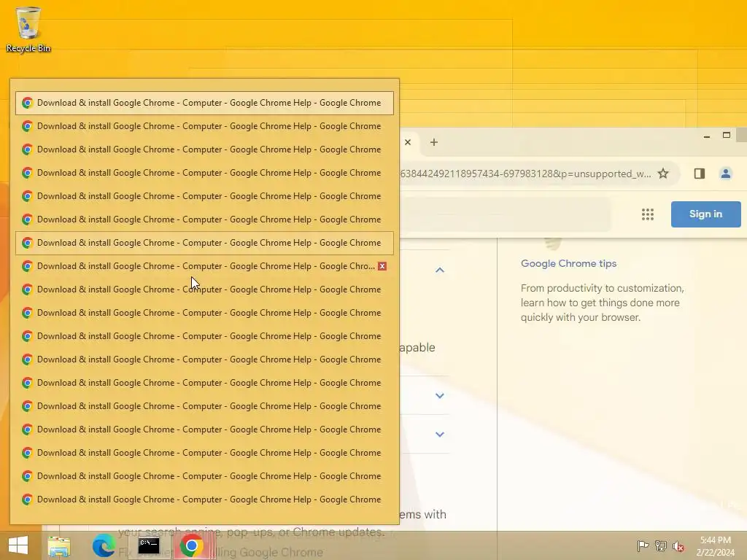Minimize the Chrome window

(x=707, y=136)
